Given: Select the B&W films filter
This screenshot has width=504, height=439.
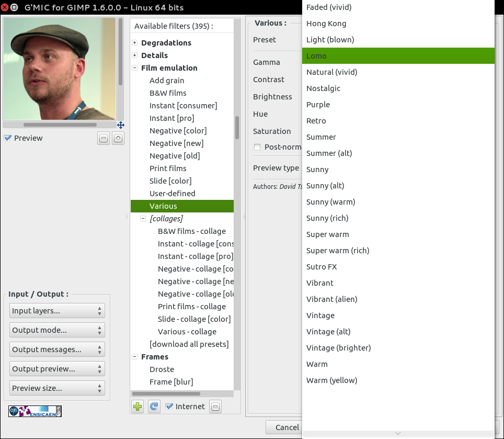Looking at the screenshot, I should click(168, 93).
